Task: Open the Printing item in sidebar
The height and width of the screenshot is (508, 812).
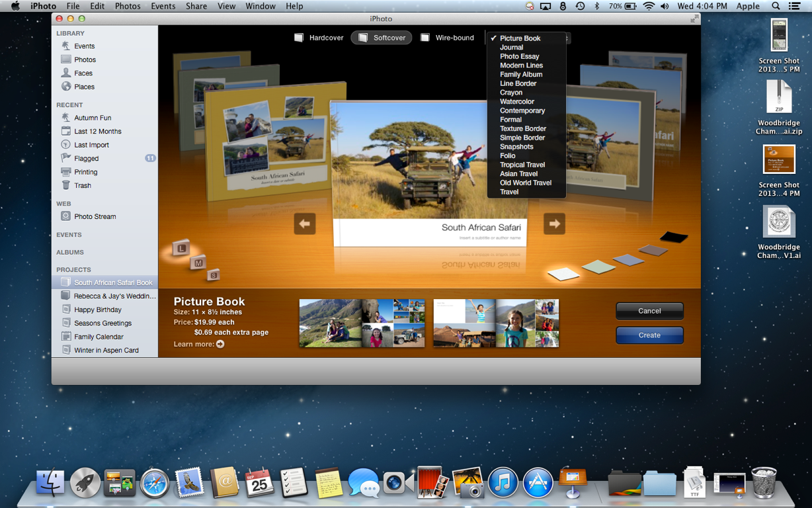Action: click(85, 172)
